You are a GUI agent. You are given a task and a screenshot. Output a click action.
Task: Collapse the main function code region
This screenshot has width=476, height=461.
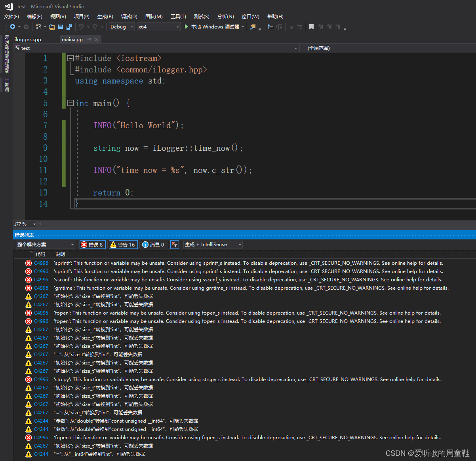[x=70, y=103]
